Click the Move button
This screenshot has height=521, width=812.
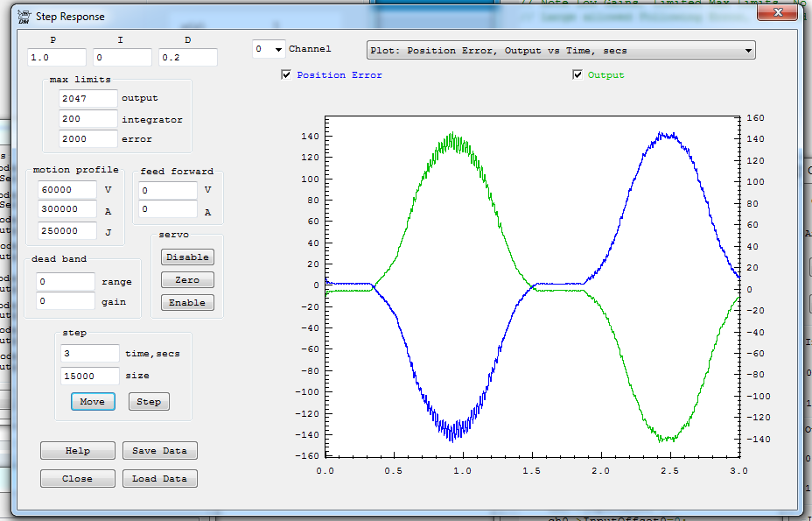click(x=92, y=402)
